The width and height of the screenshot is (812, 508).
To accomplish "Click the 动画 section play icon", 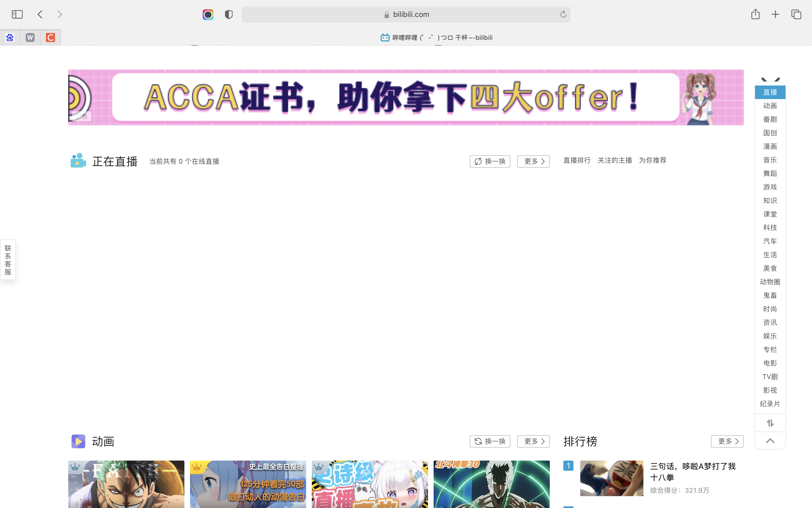I will point(78,441).
